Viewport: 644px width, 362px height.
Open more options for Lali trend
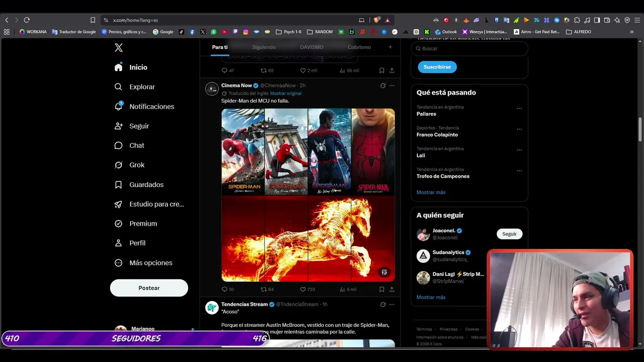[519, 150]
